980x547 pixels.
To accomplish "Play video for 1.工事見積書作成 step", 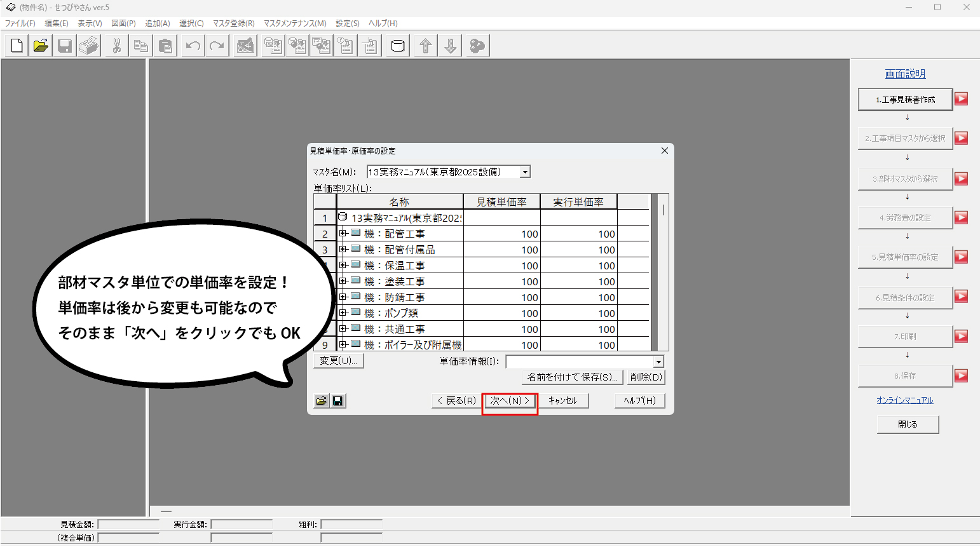I will [x=961, y=98].
